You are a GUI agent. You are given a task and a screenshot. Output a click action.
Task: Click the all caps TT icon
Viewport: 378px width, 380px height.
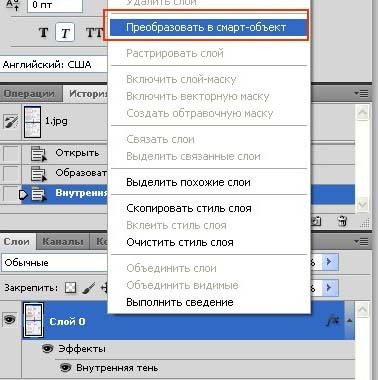94,33
